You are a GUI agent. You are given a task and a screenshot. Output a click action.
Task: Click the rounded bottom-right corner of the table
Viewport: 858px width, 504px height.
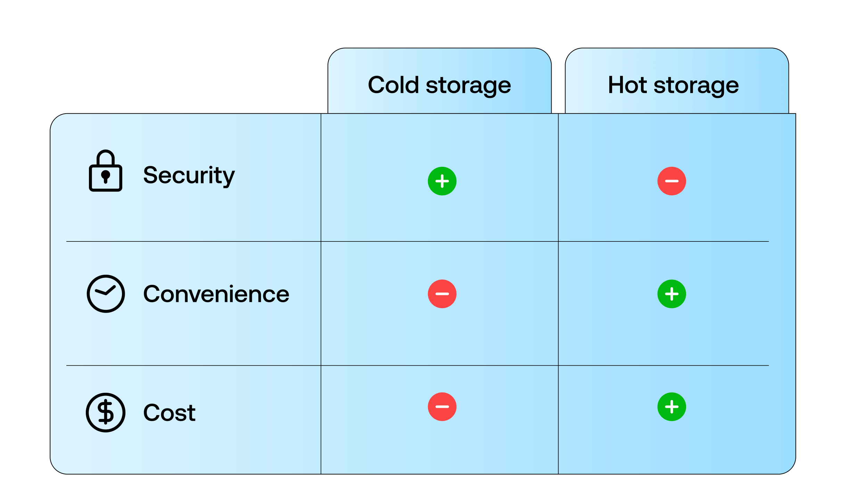click(790, 469)
